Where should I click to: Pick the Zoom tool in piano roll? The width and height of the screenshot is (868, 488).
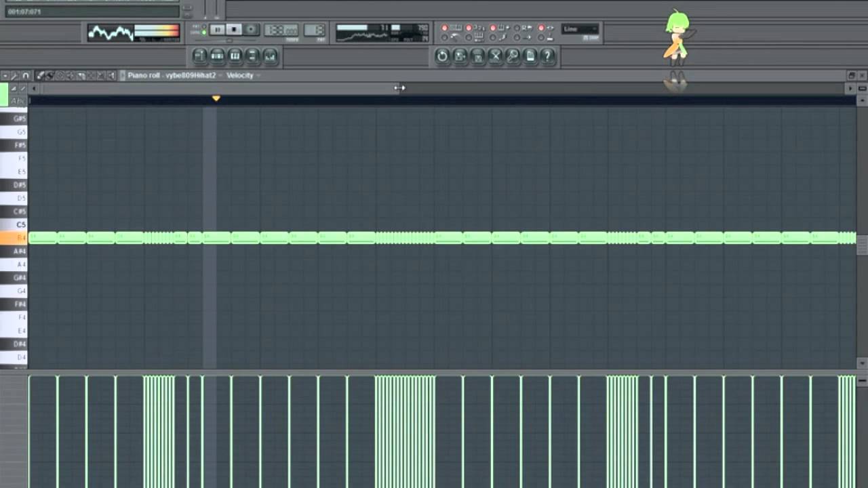pyautogui.click(x=100, y=75)
